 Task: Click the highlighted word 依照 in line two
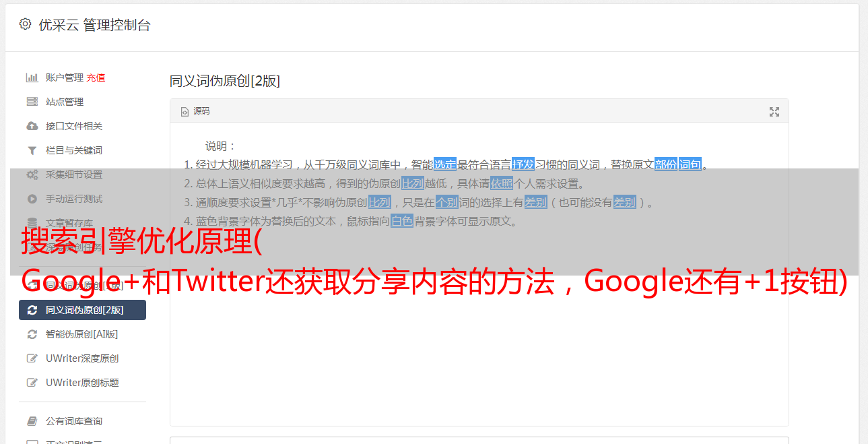point(502,183)
